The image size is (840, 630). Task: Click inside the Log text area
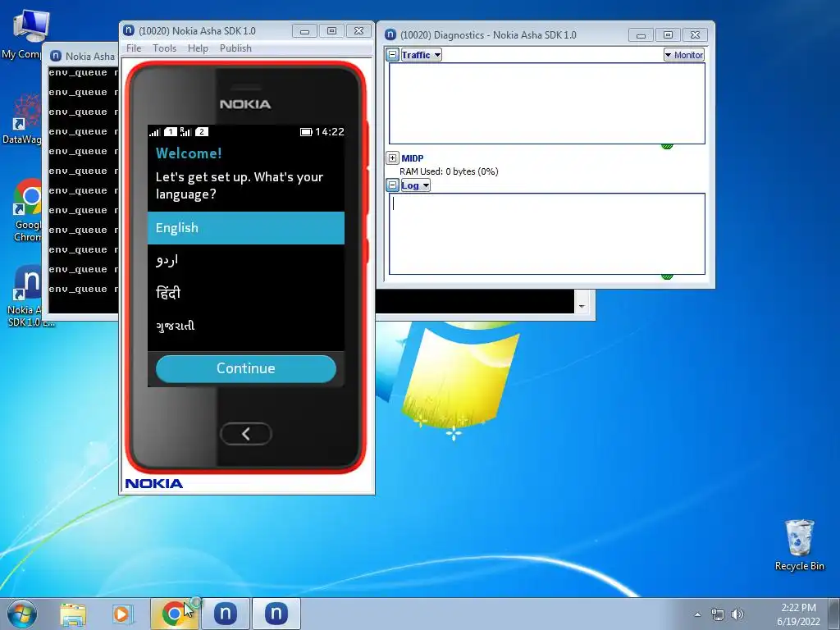(547, 234)
